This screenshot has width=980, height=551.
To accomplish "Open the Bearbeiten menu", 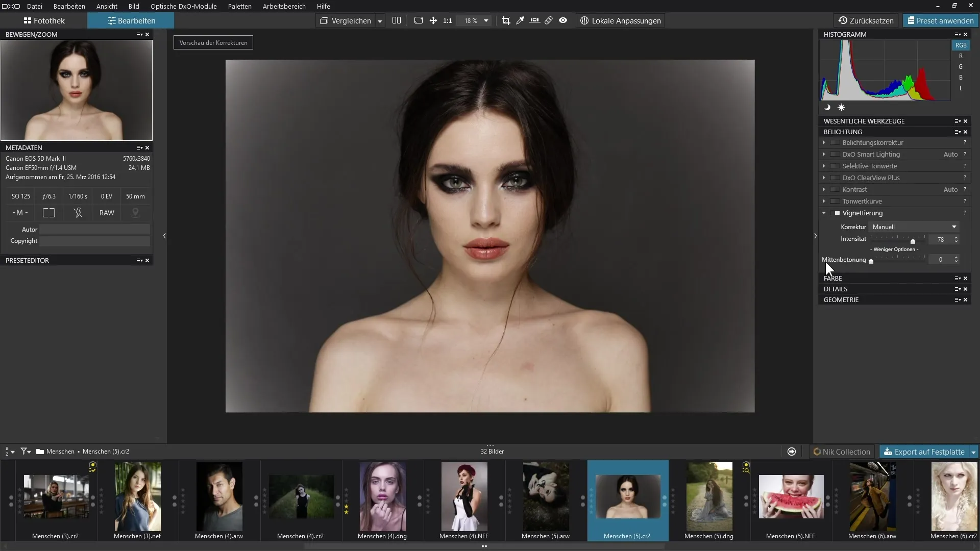I will [69, 6].
